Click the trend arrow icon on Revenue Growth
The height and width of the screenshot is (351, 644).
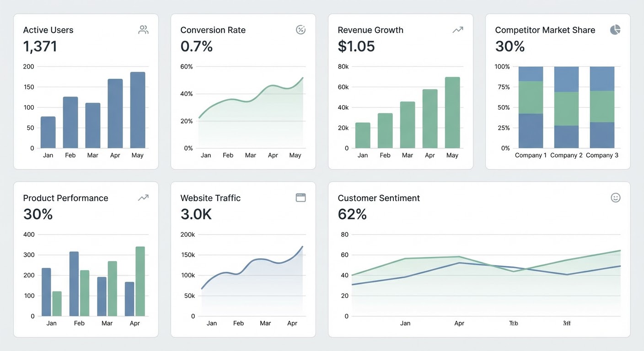[x=458, y=30]
